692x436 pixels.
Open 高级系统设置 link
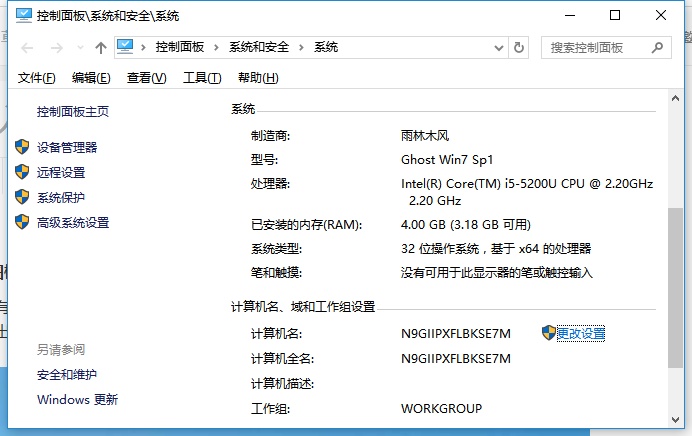73,223
